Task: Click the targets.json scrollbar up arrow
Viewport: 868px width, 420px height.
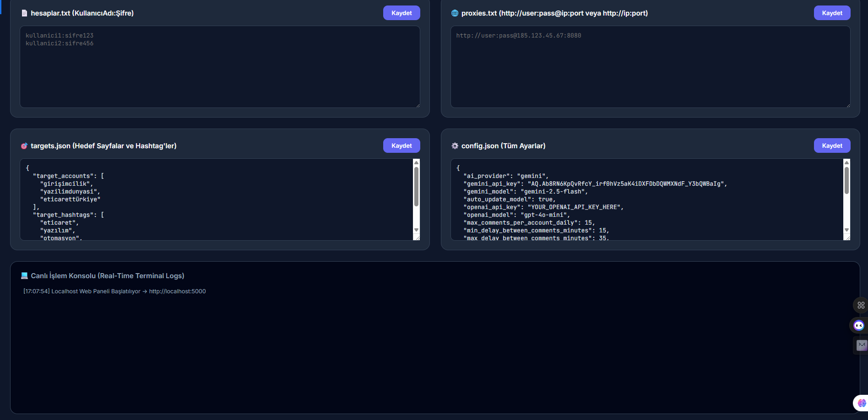Action: (x=416, y=162)
